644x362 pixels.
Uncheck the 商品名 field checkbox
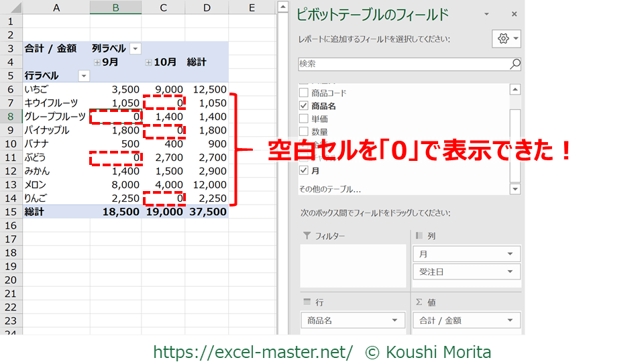click(304, 106)
